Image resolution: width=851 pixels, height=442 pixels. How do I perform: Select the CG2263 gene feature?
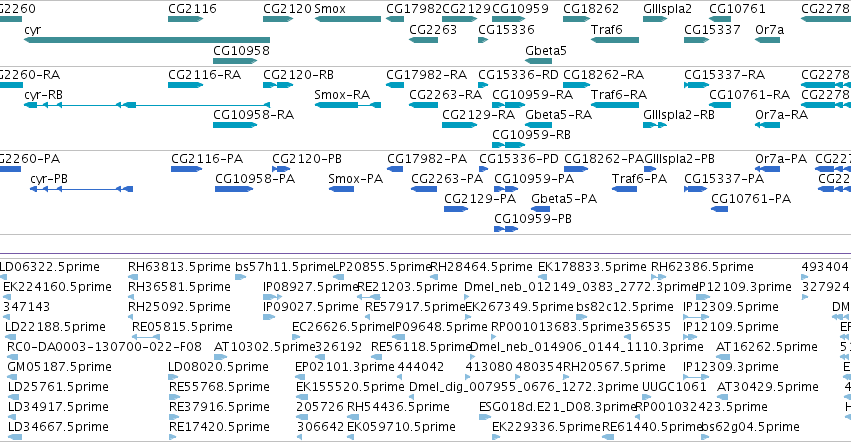423,40
